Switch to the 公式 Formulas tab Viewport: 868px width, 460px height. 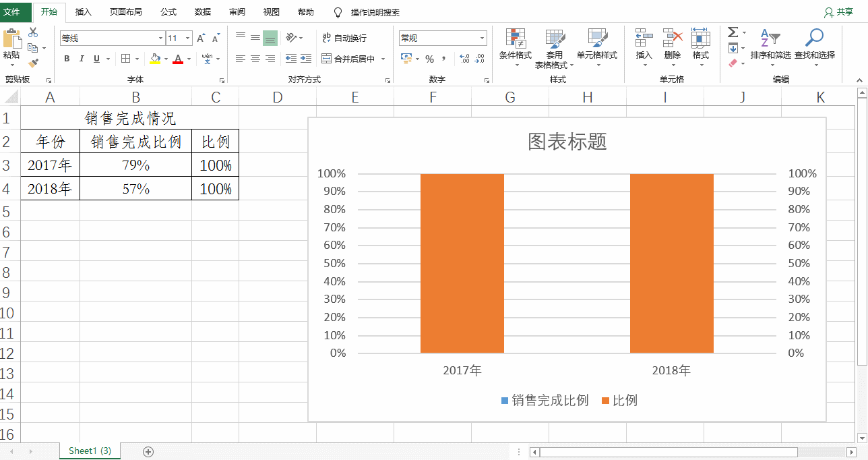tap(168, 12)
